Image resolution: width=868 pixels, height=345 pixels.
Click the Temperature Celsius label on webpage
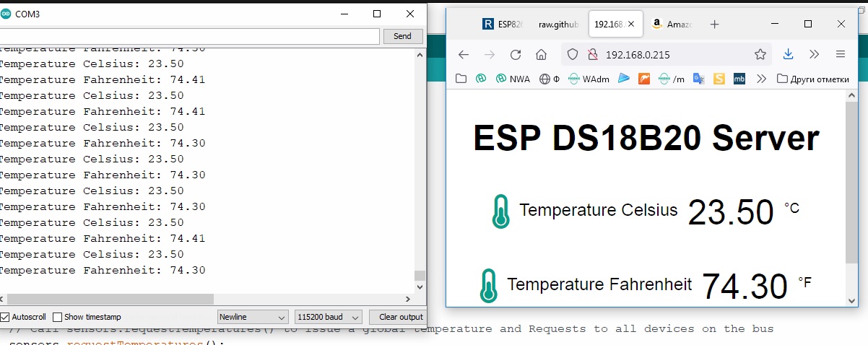[x=599, y=210]
